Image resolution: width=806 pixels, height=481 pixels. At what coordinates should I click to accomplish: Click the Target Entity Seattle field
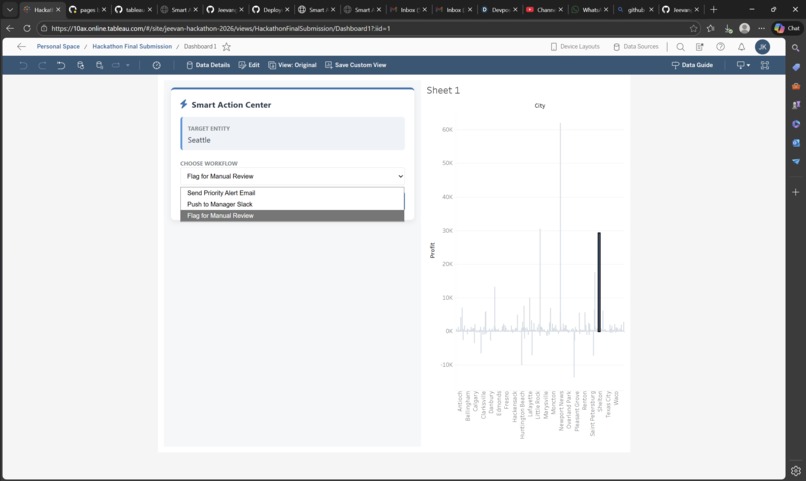(292, 134)
